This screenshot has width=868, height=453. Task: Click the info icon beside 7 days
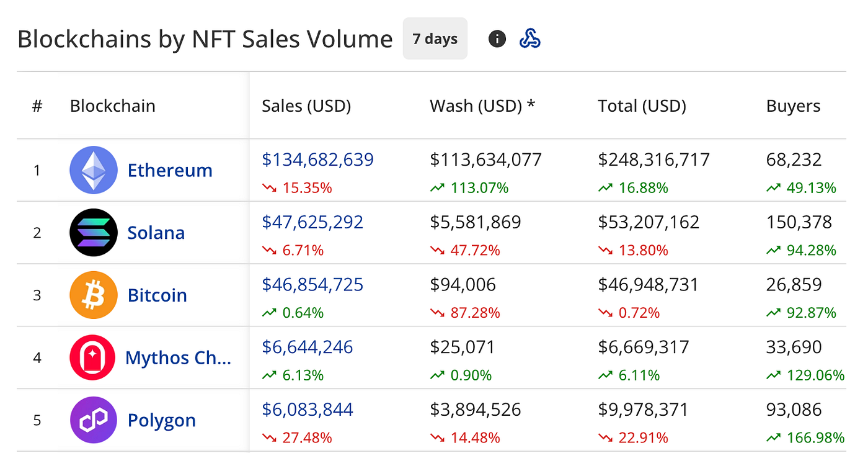497,39
